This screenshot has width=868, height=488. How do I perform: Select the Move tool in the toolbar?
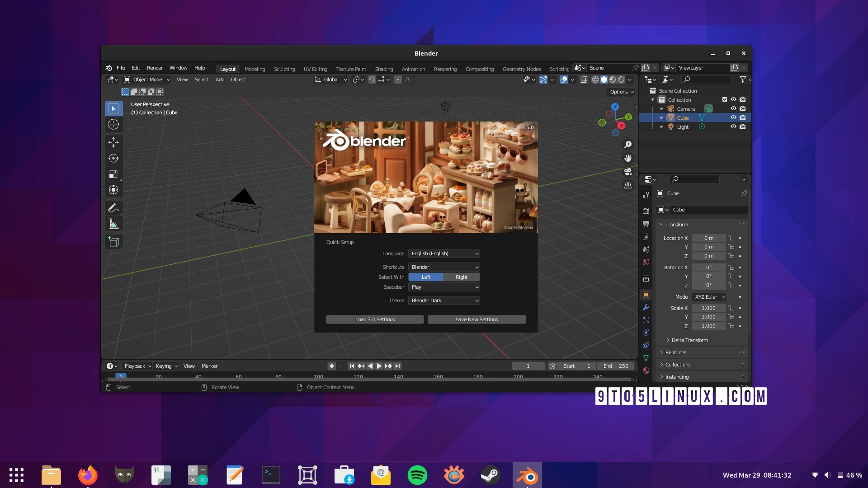click(113, 142)
